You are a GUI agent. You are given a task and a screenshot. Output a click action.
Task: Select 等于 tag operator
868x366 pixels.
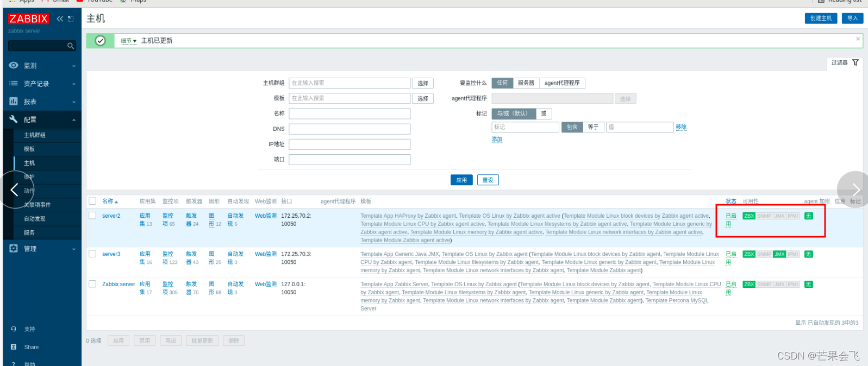click(x=593, y=127)
